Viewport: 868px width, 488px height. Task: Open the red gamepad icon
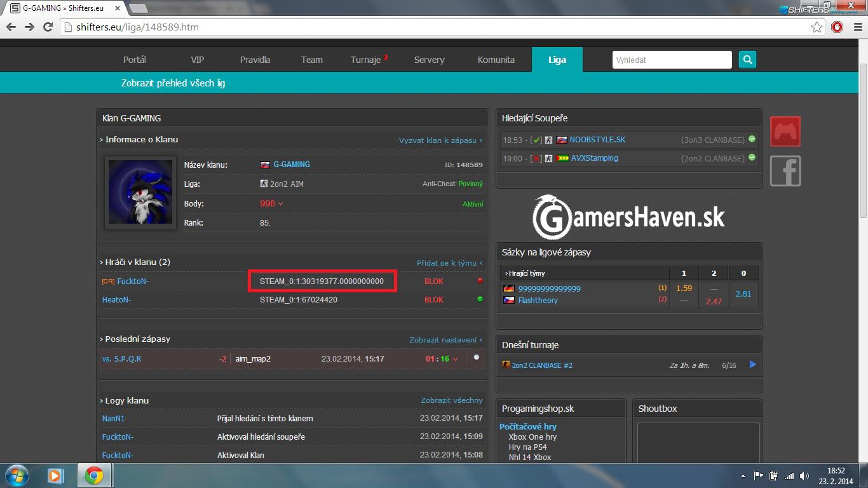click(785, 132)
